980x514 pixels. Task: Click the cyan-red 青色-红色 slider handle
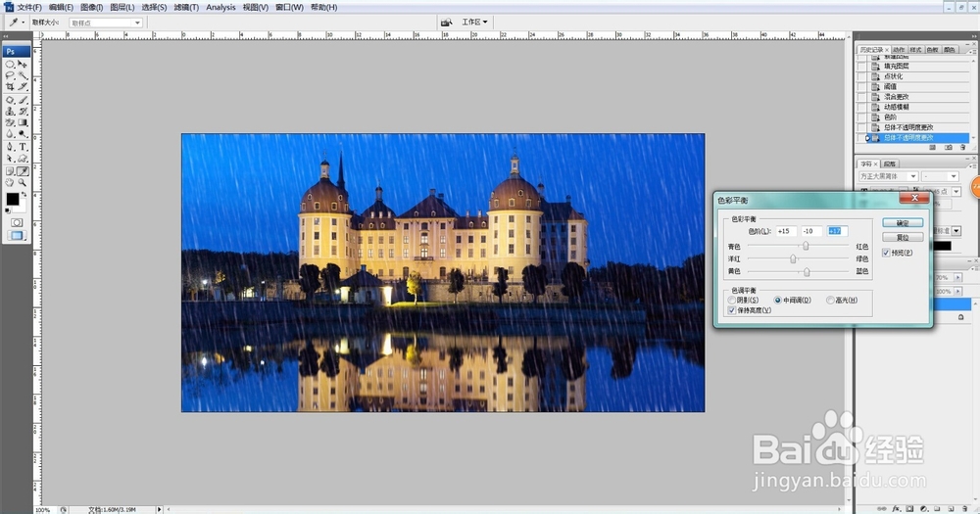pyautogui.click(x=806, y=246)
